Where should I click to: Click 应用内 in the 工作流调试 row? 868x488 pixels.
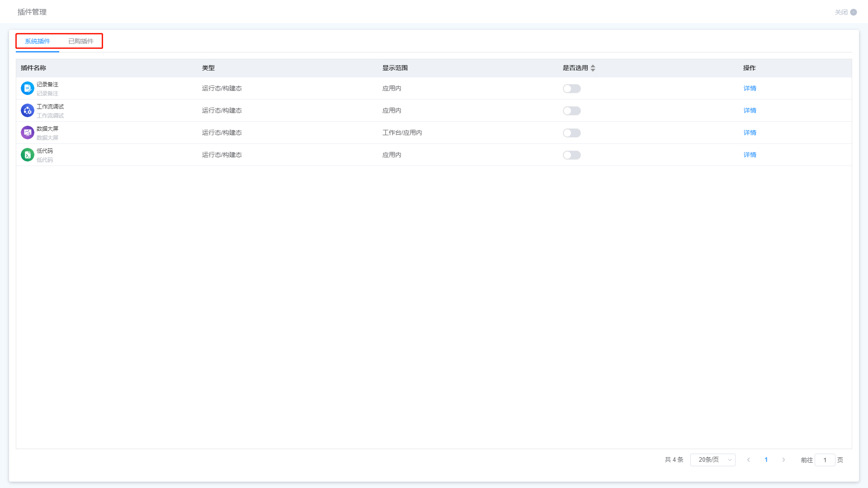392,110
